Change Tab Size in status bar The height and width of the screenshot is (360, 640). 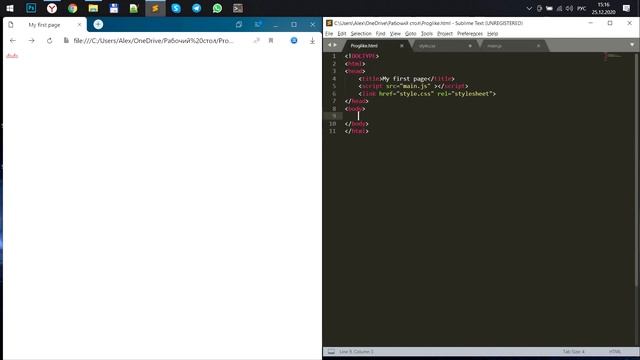573,351
